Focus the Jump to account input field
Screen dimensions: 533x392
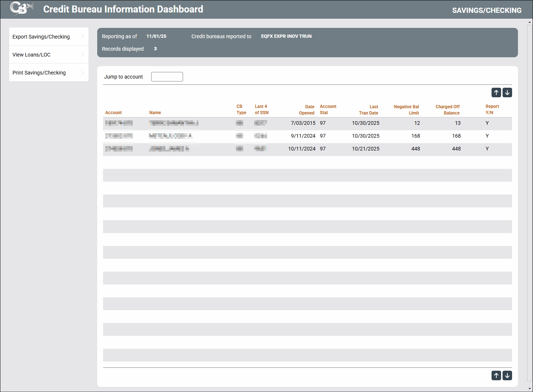point(167,77)
